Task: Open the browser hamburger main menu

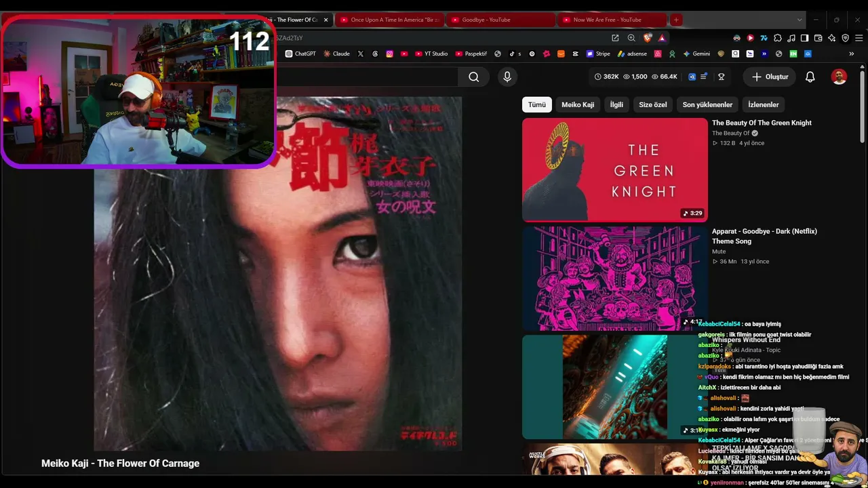Action: click(x=859, y=38)
